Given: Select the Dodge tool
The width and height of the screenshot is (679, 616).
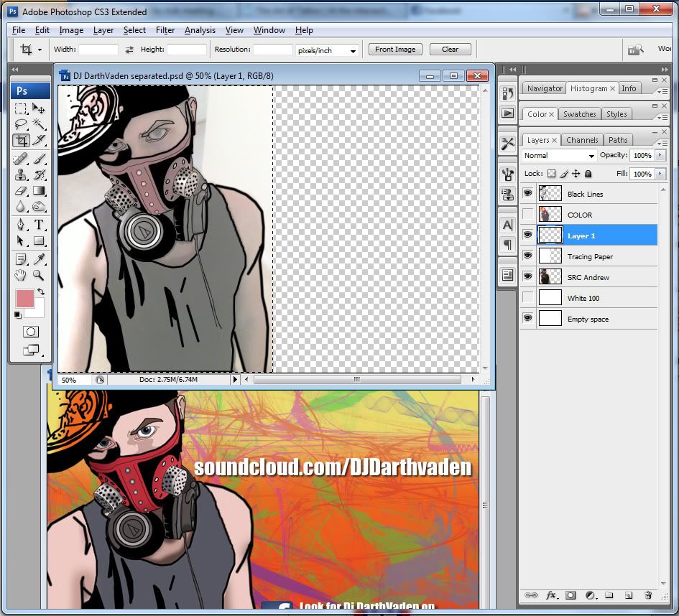Looking at the screenshot, I should click(x=39, y=207).
